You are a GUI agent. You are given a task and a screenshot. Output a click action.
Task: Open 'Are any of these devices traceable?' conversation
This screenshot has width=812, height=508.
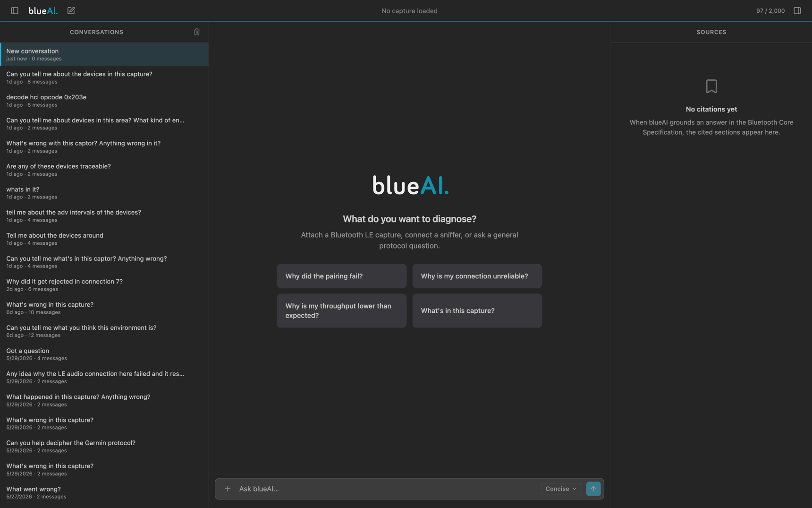(x=104, y=170)
